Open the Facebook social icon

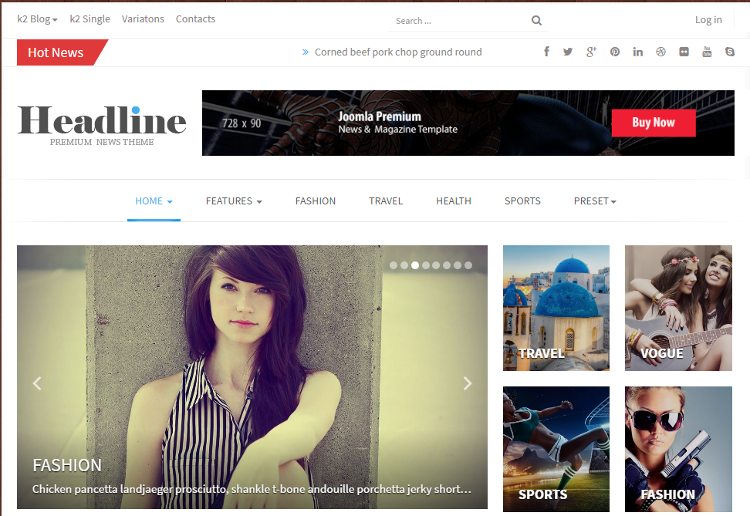click(x=546, y=52)
